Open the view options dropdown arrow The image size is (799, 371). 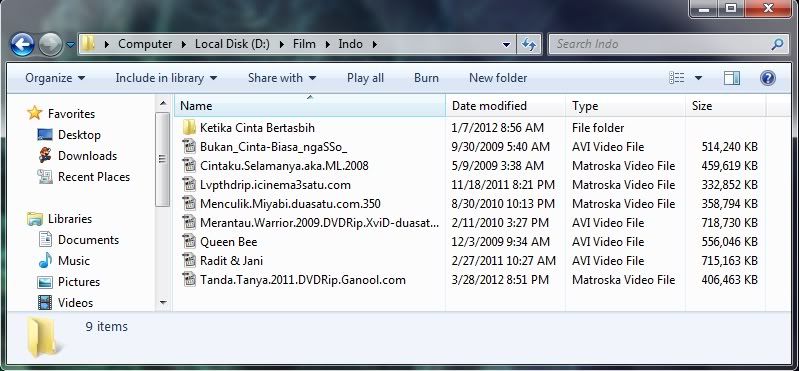click(698, 78)
